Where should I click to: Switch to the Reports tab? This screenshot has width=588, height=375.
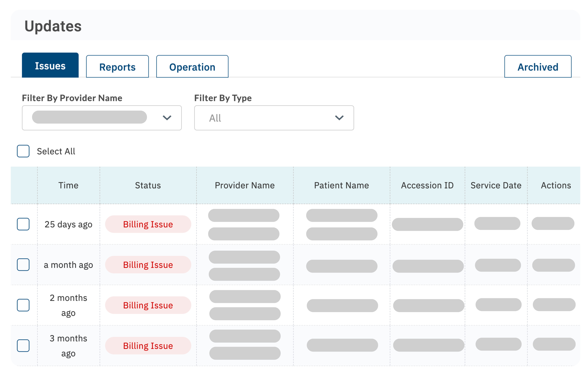(117, 67)
